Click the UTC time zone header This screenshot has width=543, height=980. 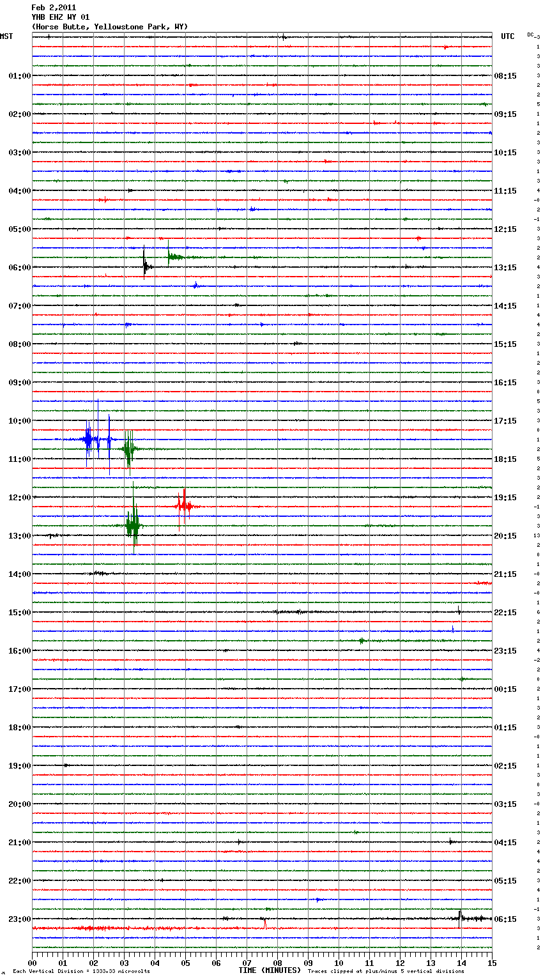[x=508, y=36]
